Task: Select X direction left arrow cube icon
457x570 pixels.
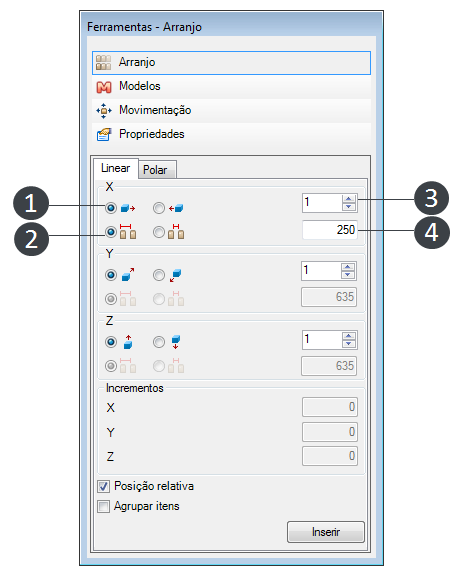Action: point(176,208)
